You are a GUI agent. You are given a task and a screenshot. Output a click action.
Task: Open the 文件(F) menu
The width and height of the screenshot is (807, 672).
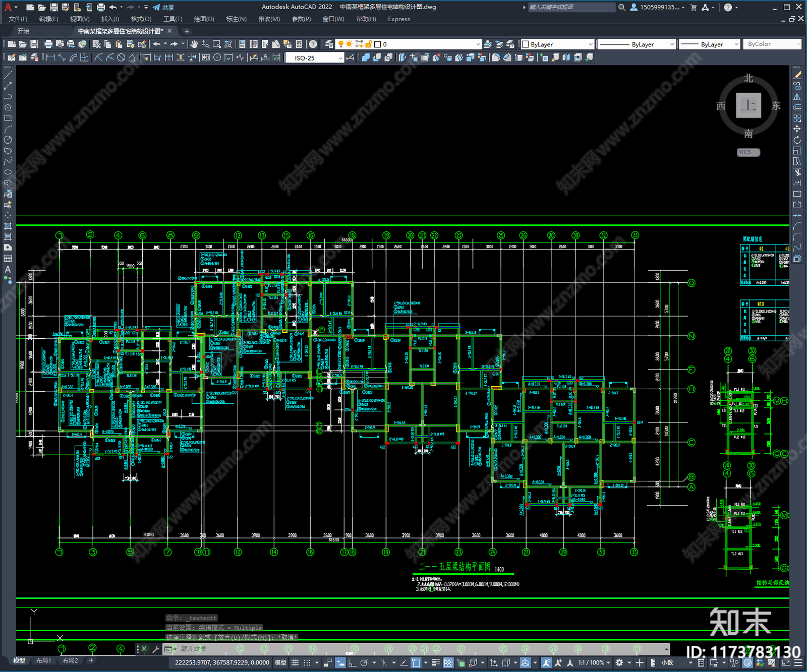point(18,19)
